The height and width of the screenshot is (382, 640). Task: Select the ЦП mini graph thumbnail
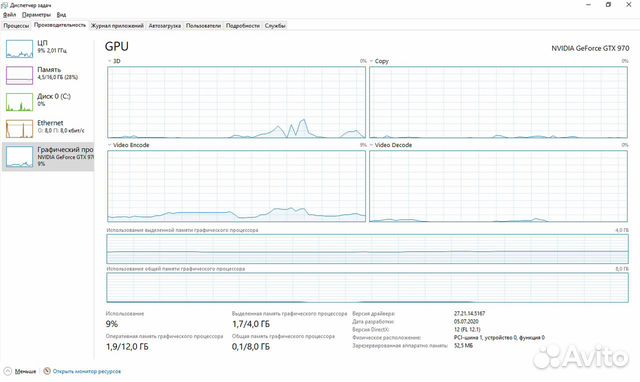click(19, 49)
